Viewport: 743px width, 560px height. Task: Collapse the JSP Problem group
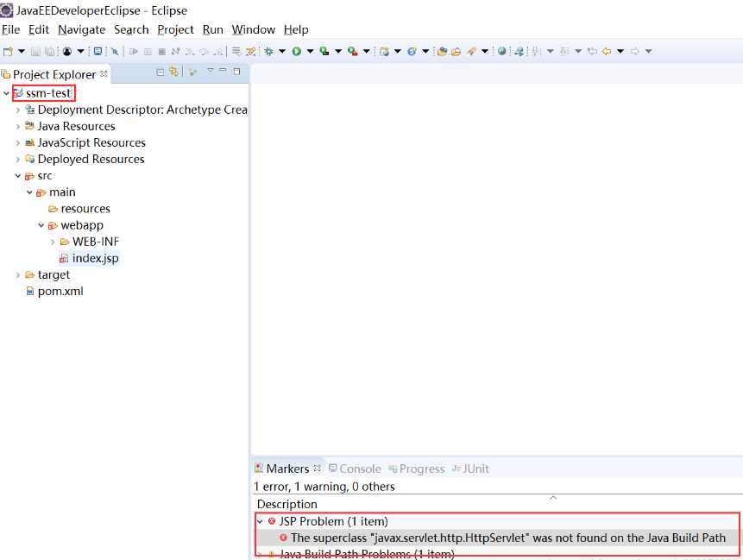pyautogui.click(x=260, y=521)
